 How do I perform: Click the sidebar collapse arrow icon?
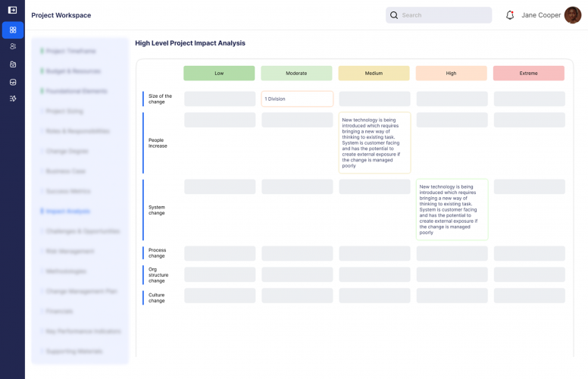coord(12,10)
